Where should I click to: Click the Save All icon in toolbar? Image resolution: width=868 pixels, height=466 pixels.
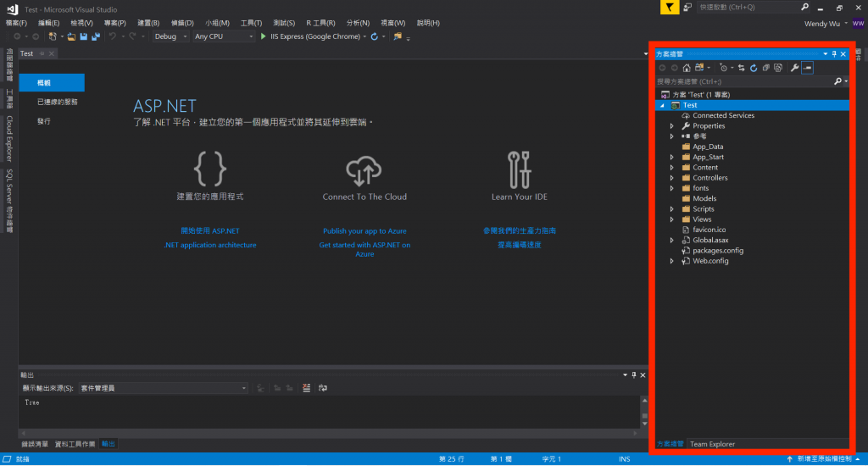[96, 36]
